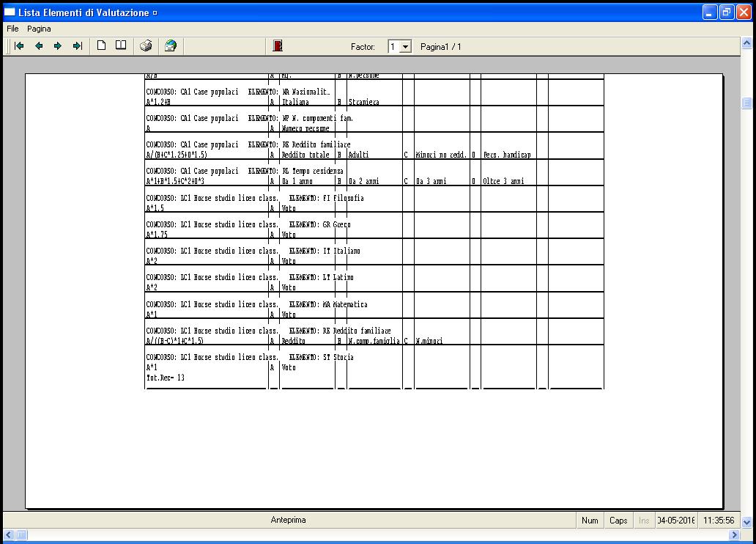Select the "IT Italiano" element row
Viewport: 756px width, 544px height.
pos(374,251)
